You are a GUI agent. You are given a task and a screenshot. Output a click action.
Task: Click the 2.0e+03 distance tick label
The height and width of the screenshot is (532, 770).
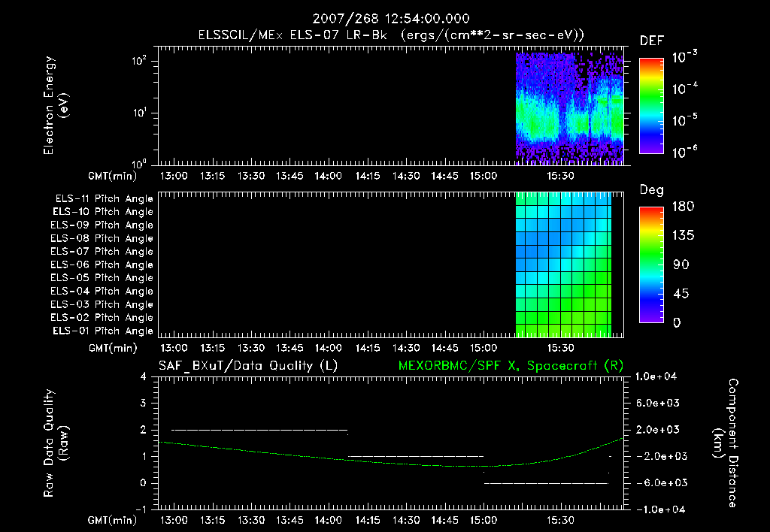point(659,430)
